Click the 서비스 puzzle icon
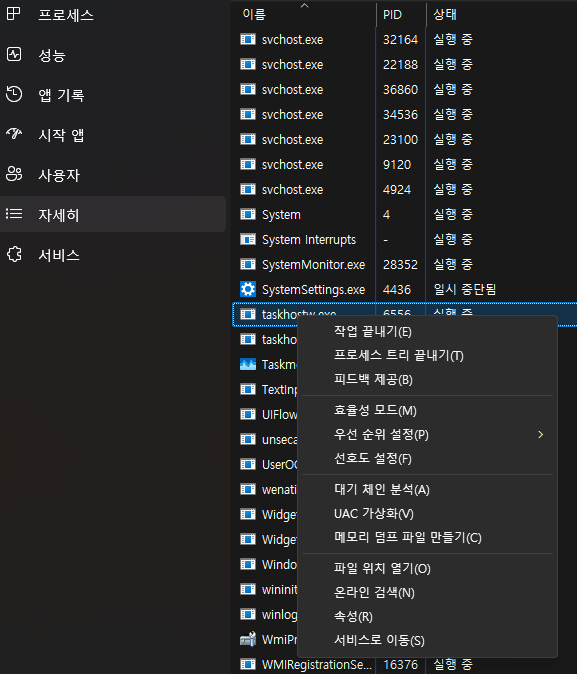This screenshot has height=674, width=577. (x=14, y=254)
